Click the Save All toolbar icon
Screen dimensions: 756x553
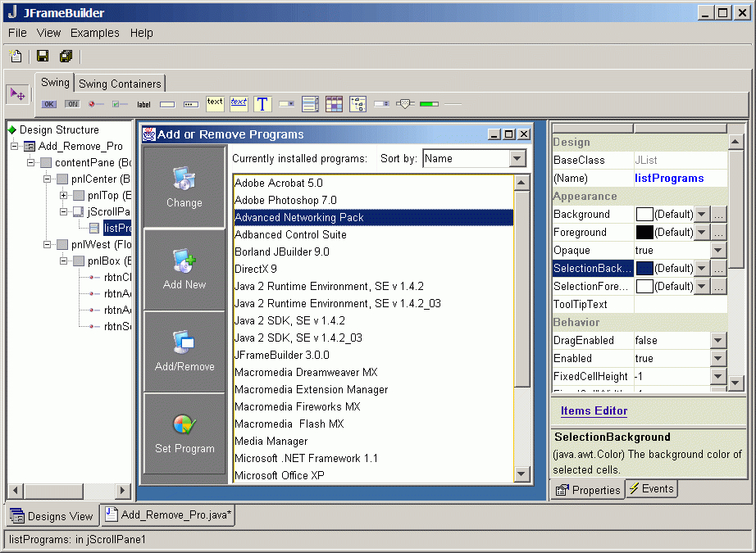66,57
